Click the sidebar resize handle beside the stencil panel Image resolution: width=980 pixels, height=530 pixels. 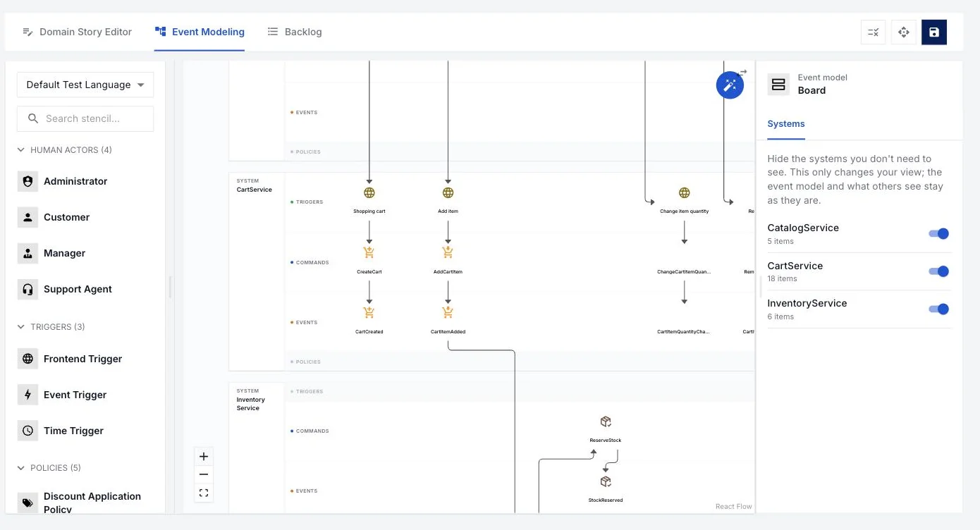(170, 287)
